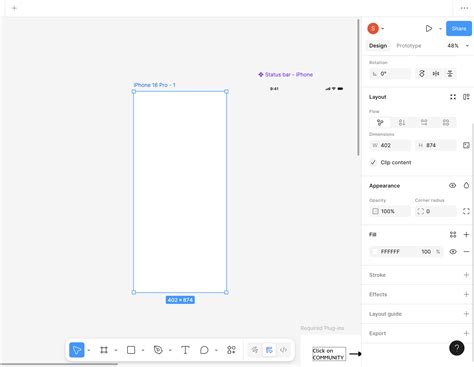Add an effect with the plus icon
The width and height of the screenshot is (474, 367).
pyautogui.click(x=466, y=294)
